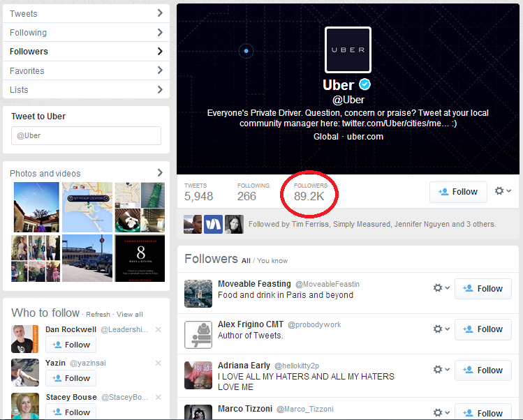
Task: Select Followers in the sidebar menu
Action: pyautogui.click(x=86, y=52)
